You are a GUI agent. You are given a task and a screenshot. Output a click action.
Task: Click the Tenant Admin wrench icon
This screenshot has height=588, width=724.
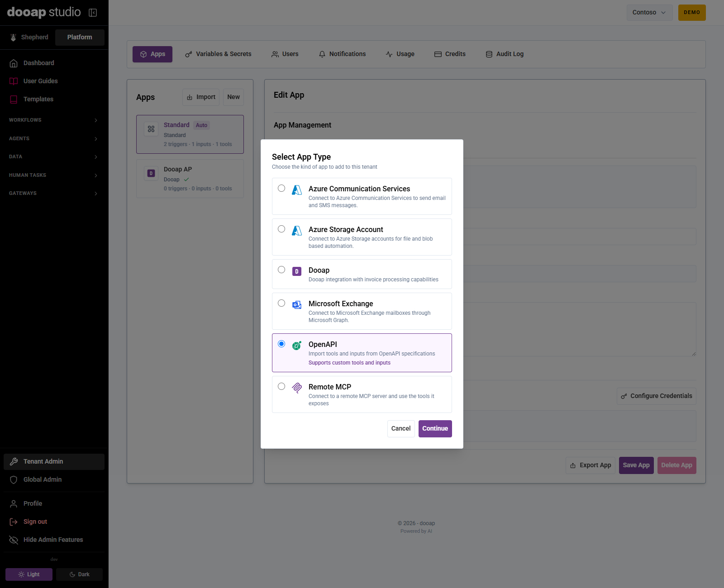tap(14, 462)
